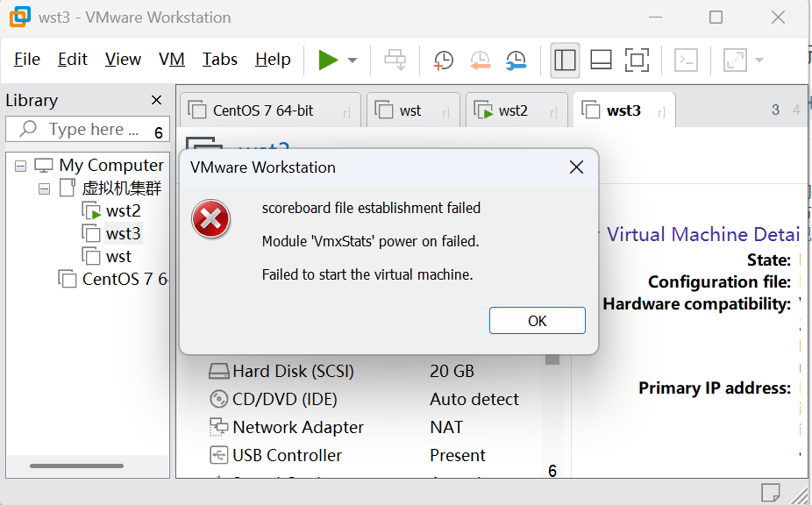Click the devices list vertical scrollbar thumb

click(552, 359)
